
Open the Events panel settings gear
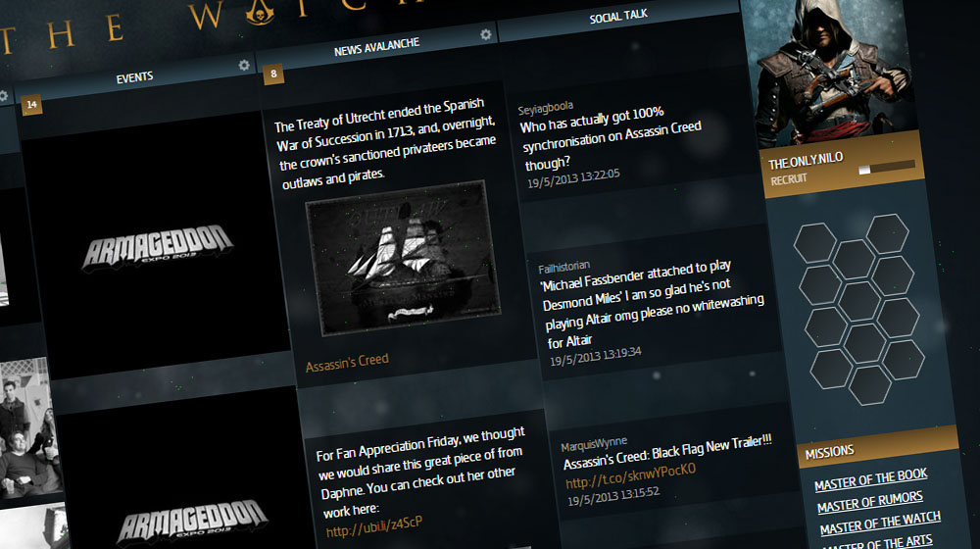point(244,65)
